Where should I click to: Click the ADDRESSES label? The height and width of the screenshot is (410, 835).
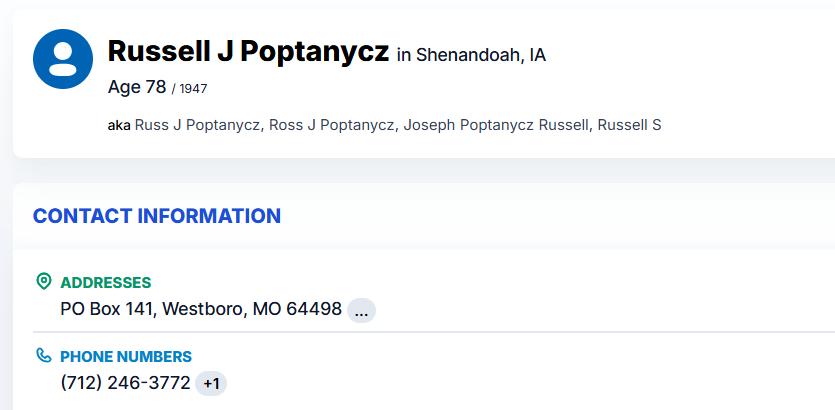[x=106, y=282]
